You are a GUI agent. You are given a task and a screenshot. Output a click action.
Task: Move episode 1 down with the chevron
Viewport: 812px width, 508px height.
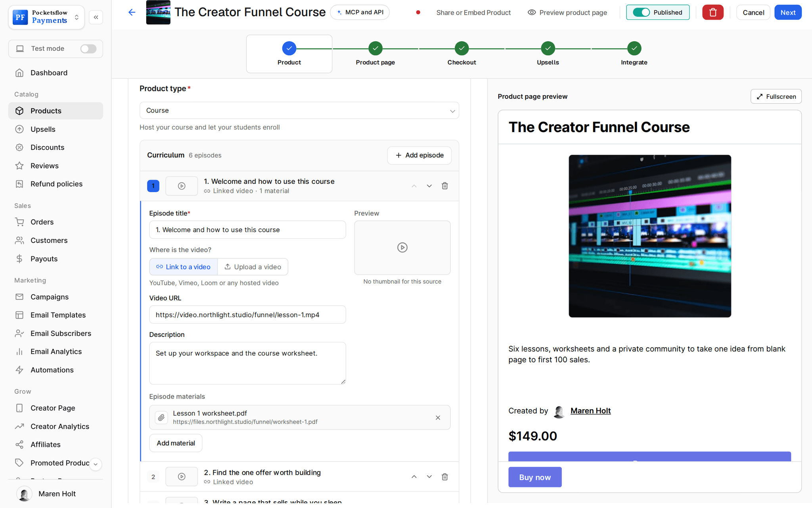point(429,186)
